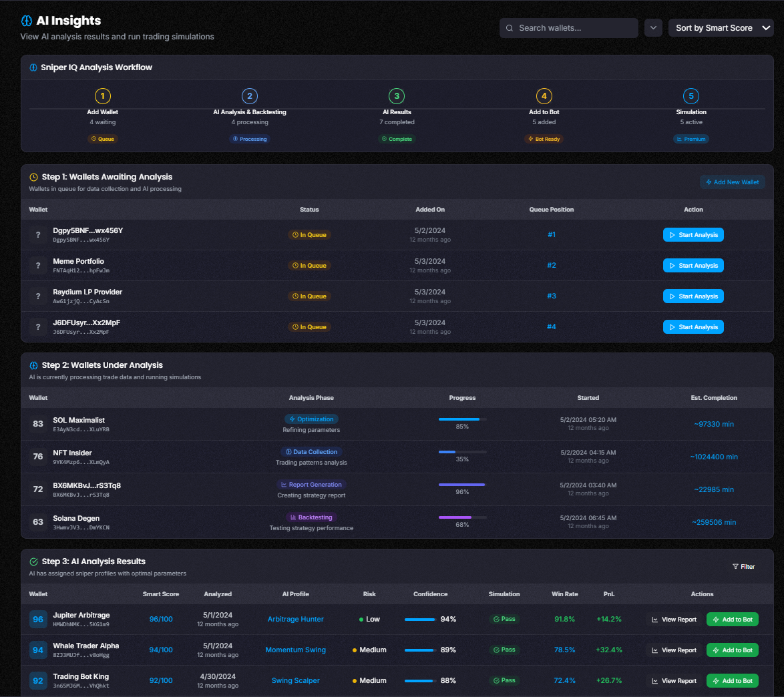The height and width of the screenshot is (697, 784).
Task: Click Jupiter Arbitrage 94% confidence bar
Action: [420, 620]
